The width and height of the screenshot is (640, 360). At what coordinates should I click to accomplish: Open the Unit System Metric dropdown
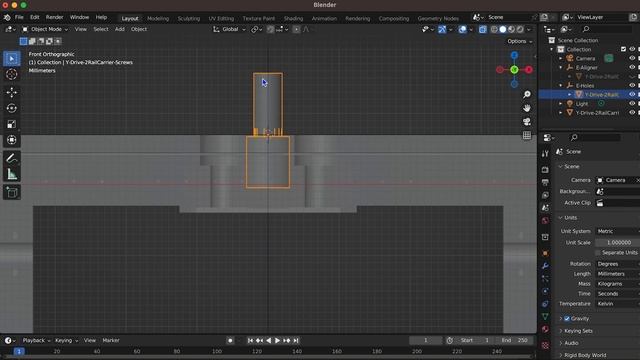pyautogui.click(x=617, y=231)
